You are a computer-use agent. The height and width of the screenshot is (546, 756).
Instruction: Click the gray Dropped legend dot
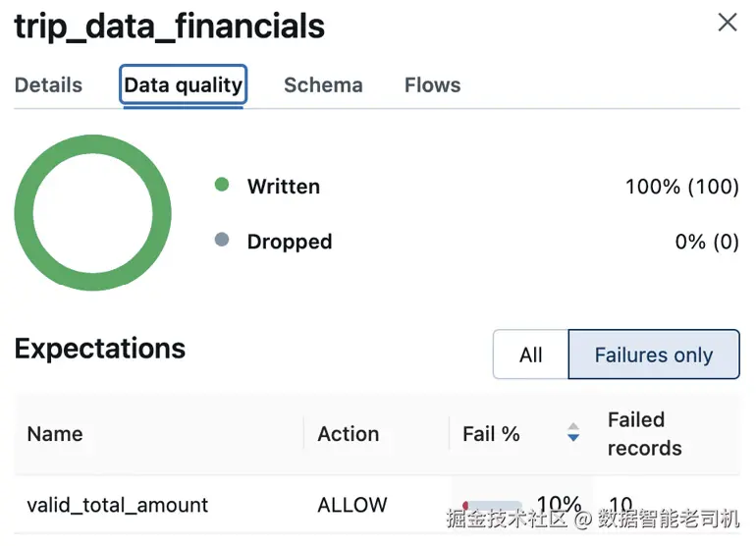pyautogui.click(x=222, y=240)
